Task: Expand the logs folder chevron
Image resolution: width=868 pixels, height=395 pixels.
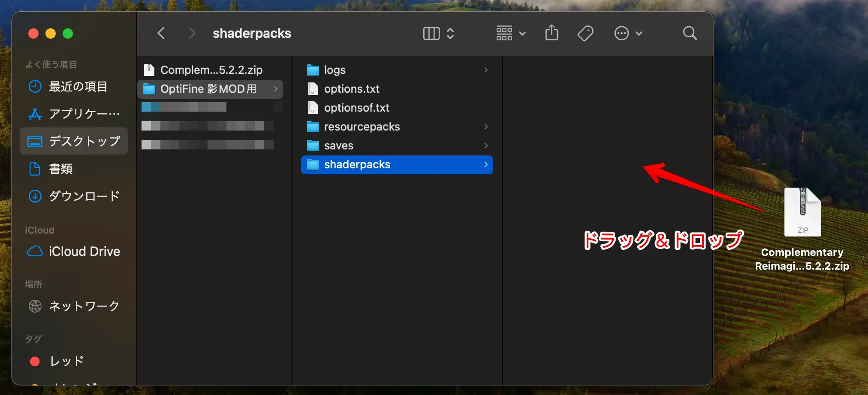Action: tap(486, 70)
